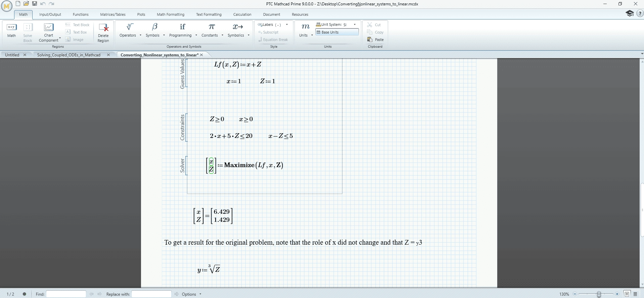Viewport: 644px width, 298px height.
Task: Click the Find input field
Action: (66, 294)
